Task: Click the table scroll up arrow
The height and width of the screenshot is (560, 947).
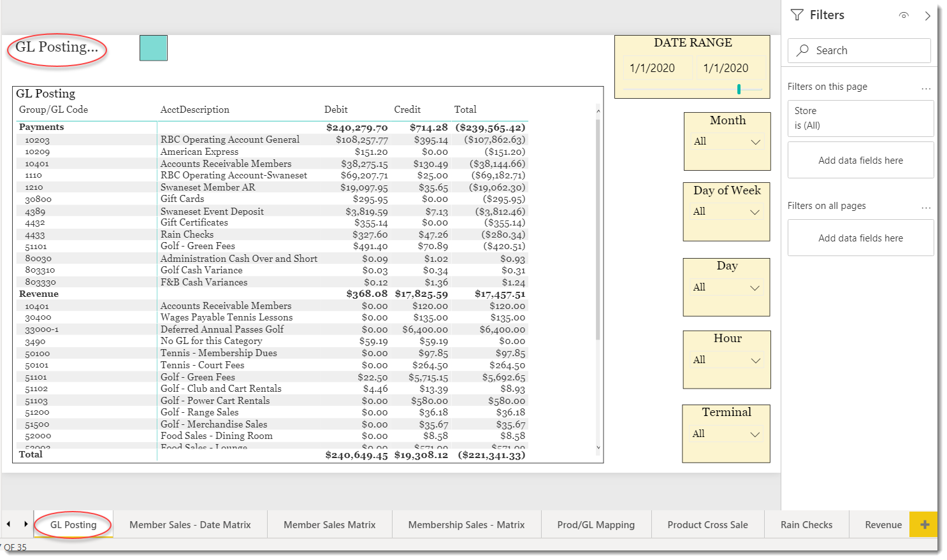Action: (x=598, y=111)
